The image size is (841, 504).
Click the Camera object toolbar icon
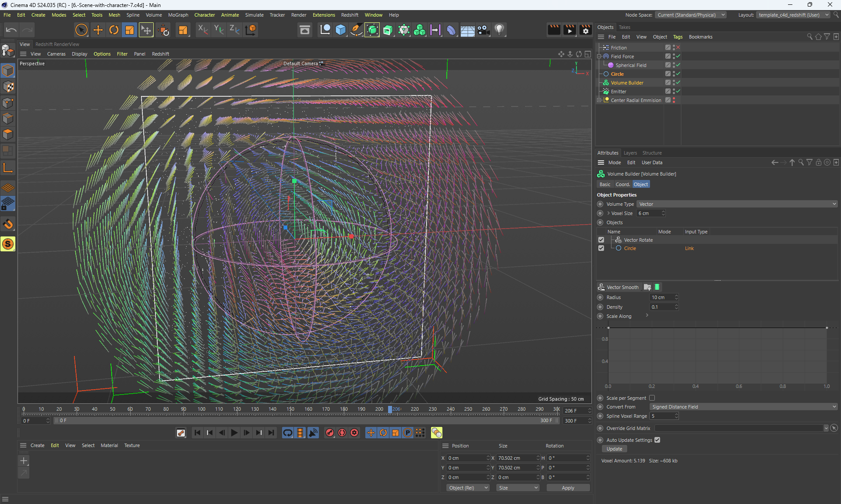483,30
